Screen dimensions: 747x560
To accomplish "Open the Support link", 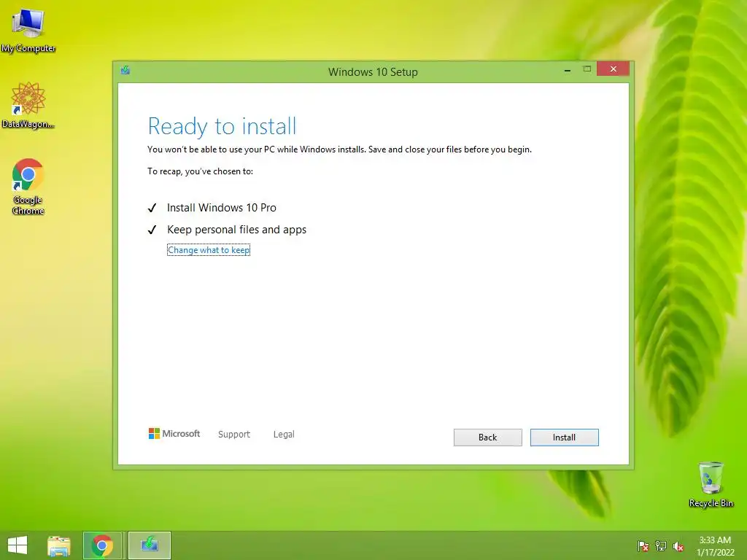I will [234, 435].
